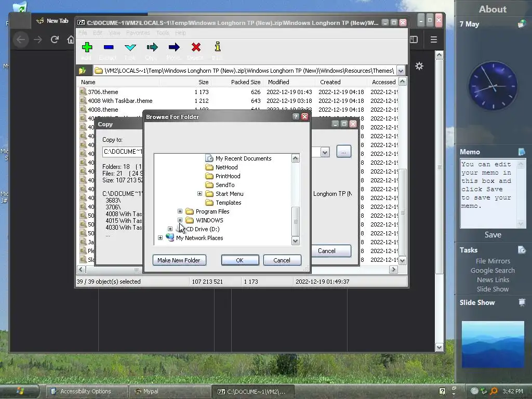Click the blue mountains slide show thumbnail
Screen dimensions: 532x399
[x=493, y=344]
